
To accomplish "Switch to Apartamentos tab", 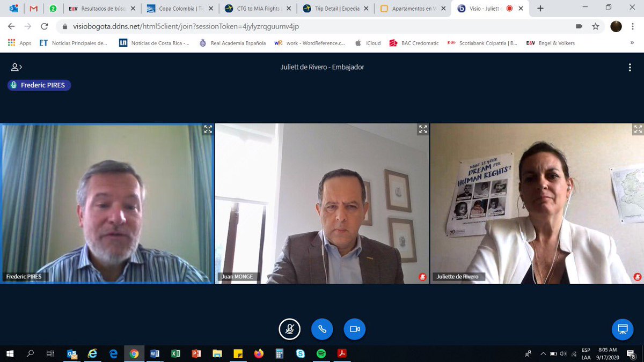I will coord(413,9).
